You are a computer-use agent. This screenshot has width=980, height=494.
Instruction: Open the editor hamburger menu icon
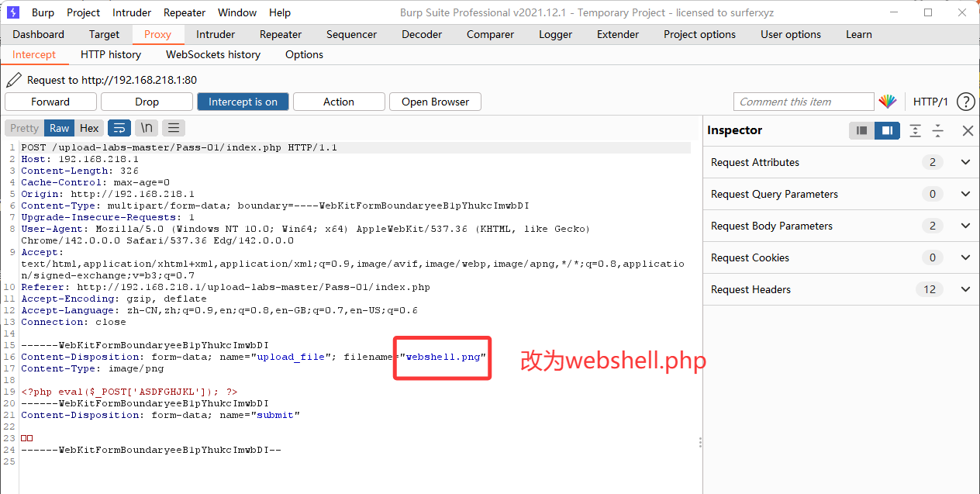(173, 128)
